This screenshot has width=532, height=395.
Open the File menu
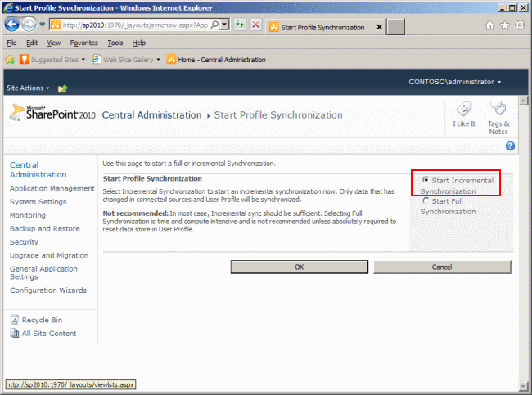click(11, 43)
